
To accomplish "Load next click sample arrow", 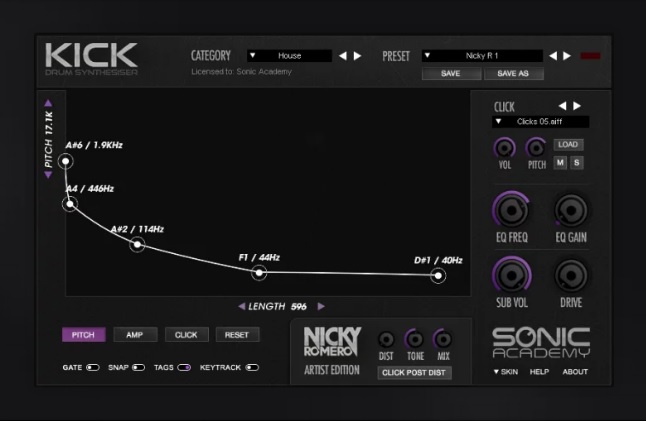I will point(577,106).
